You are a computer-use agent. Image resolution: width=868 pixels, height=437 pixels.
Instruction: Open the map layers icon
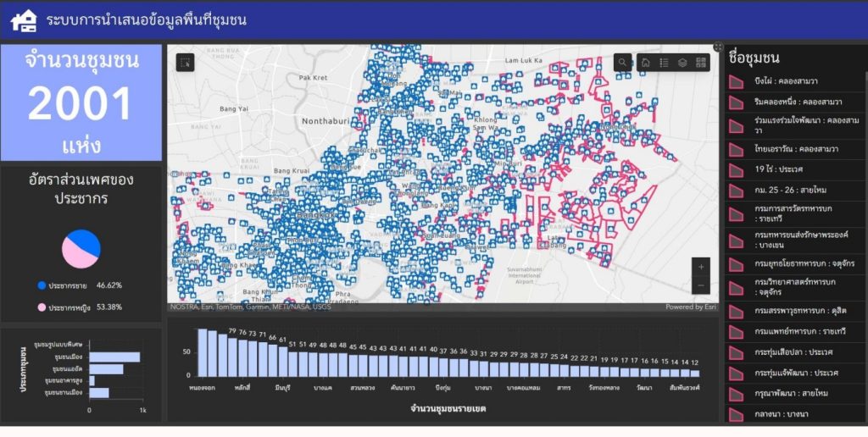click(682, 63)
